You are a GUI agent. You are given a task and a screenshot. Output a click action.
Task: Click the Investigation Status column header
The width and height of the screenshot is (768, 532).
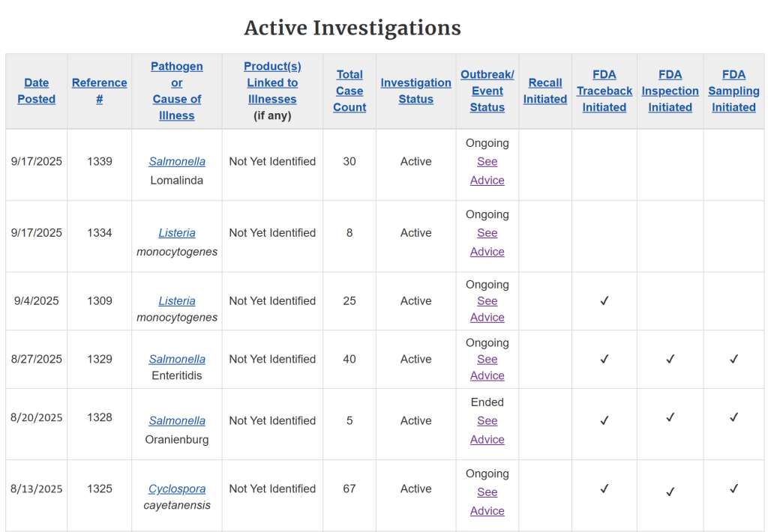pos(415,91)
